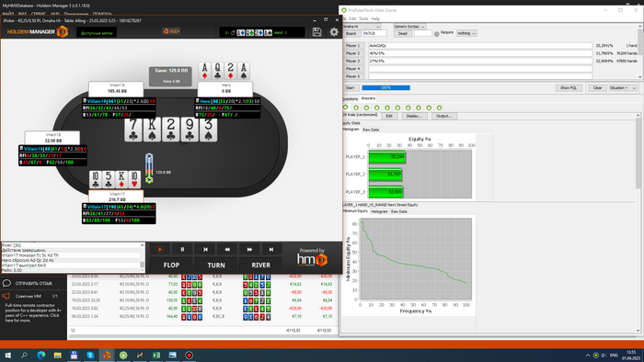
Task: Click the Display... button
Action: click(x=414, y=116)
